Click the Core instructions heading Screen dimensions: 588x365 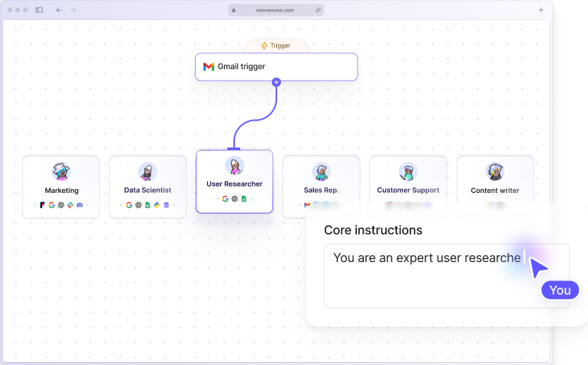pyautogui.click(x=373, y=231)
